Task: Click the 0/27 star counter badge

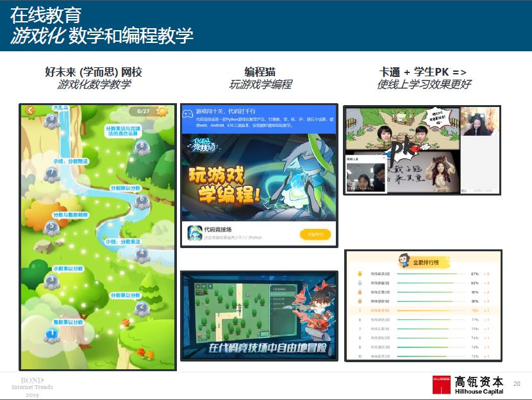Action: point(148,111)
